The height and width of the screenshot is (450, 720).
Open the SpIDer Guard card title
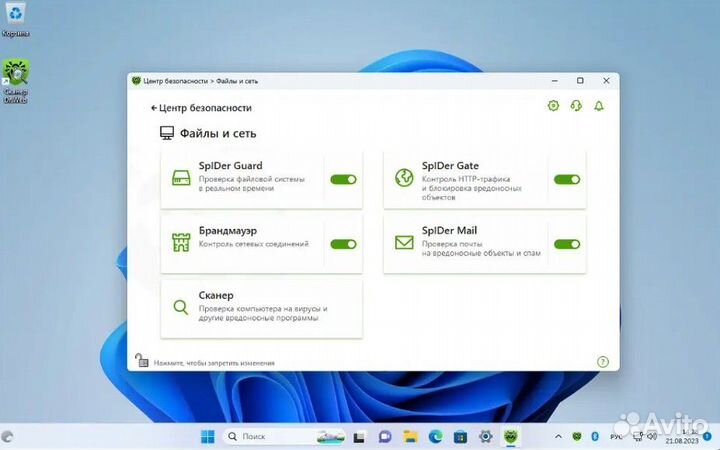[231, 166]
